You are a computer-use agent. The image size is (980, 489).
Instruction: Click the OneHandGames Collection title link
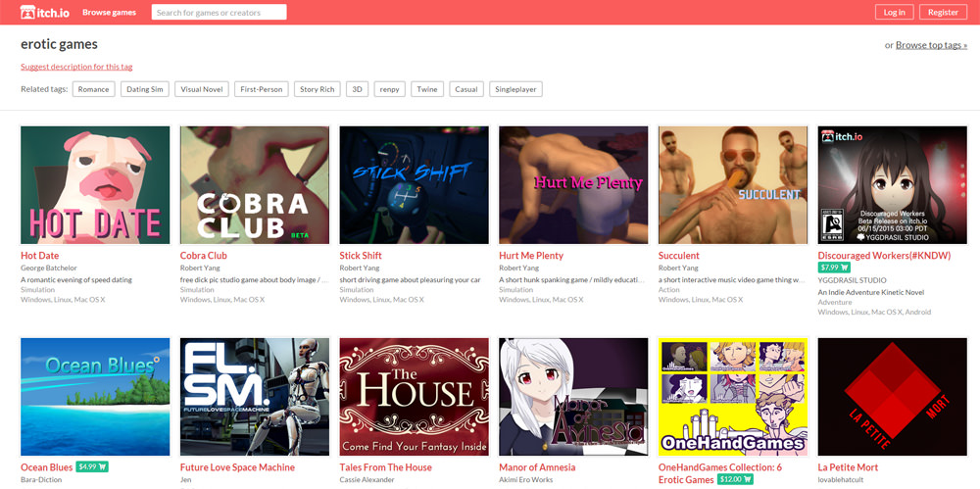tap(720, 472)
